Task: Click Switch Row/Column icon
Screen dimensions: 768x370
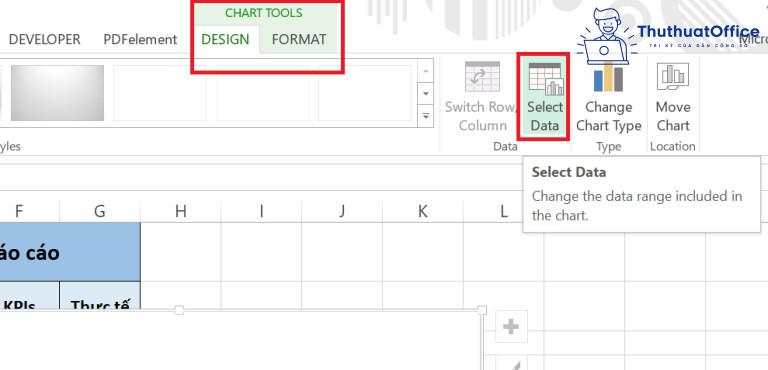Action: [x=482, y=77]
